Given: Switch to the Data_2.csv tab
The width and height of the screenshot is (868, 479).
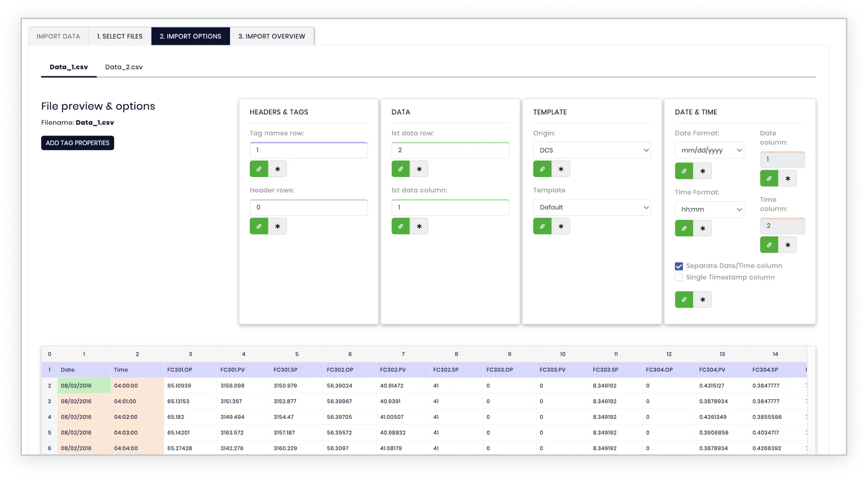Looking at the screenshot, I should (124, 67).
